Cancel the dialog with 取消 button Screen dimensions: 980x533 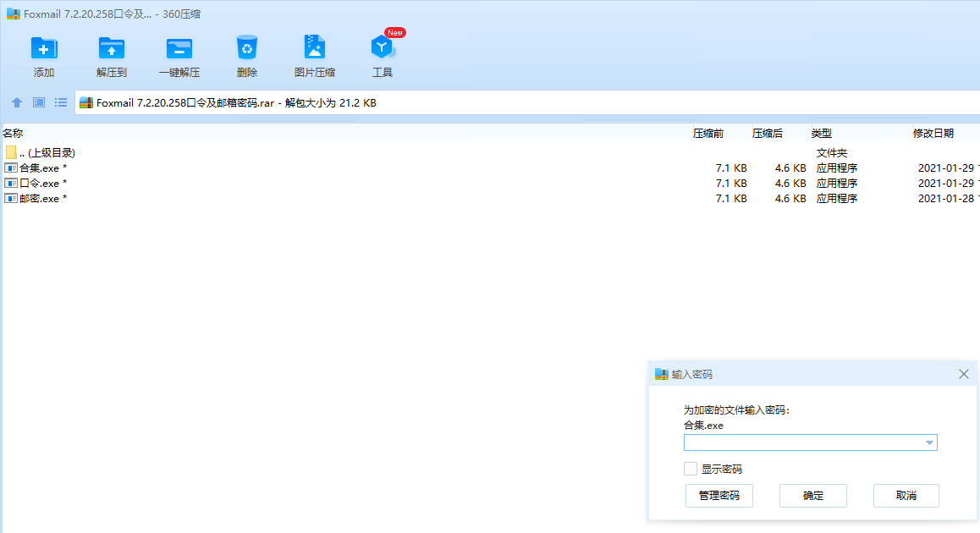pos(906,496)
